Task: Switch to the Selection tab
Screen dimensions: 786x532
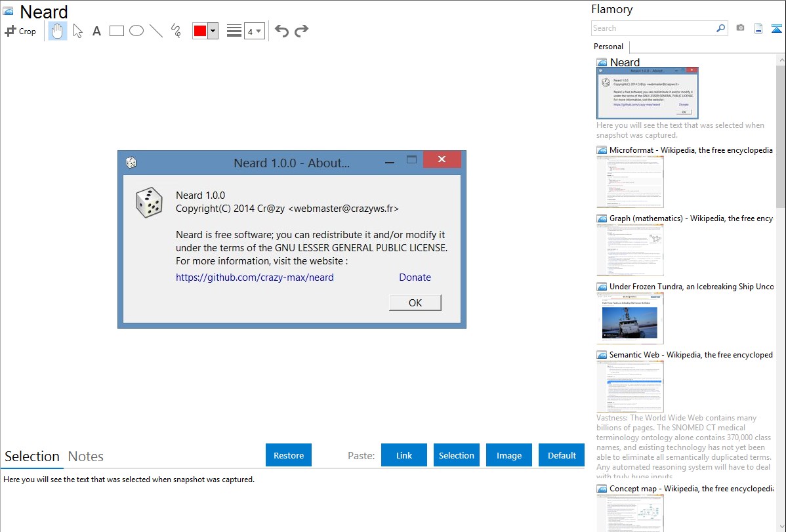Action: (32, 457)
